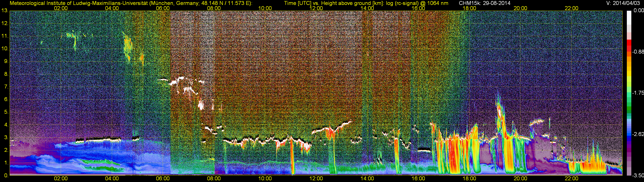Viewport: 644px width, 182px height.
Task: Click the '06:00' label on the bottom time axis
Action: click(x=163, y=179)
